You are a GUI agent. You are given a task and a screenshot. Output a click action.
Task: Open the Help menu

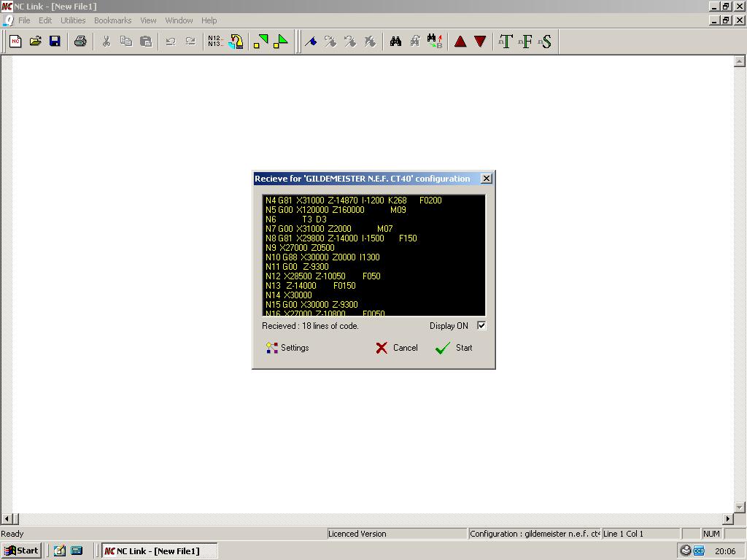point(209,20)
